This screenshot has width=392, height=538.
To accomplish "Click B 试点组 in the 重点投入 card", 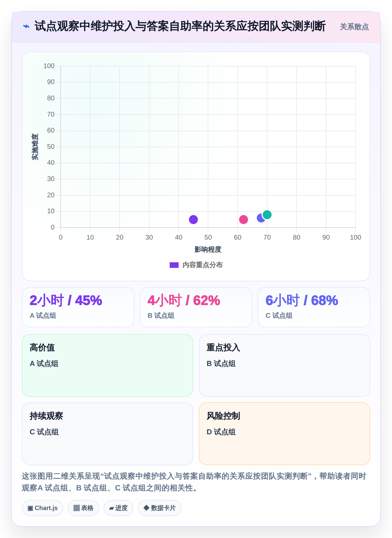I will (221, 364).
